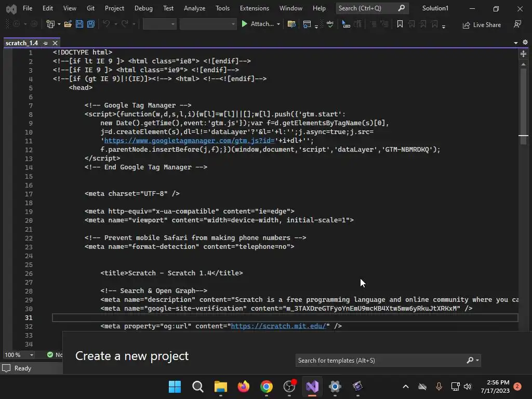Image resolution: width=532 pixels, height=399 pixels.
Task: Click the Search (Ctrl+Q) box
Action: pos(372,8)
